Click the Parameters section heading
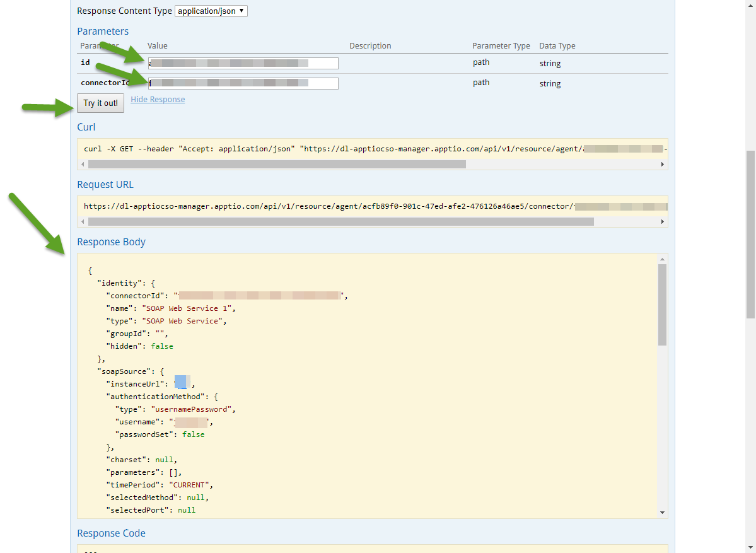 [x=103, y=32]
